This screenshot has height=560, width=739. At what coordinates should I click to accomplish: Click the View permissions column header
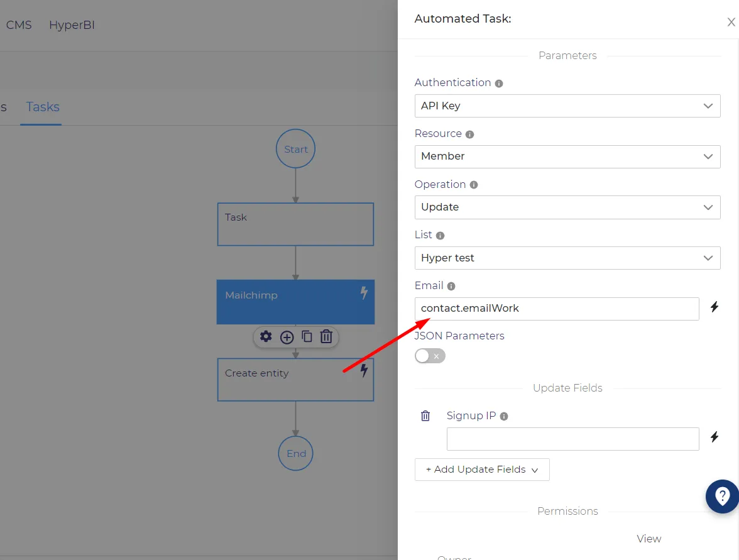tap(649, 539)
